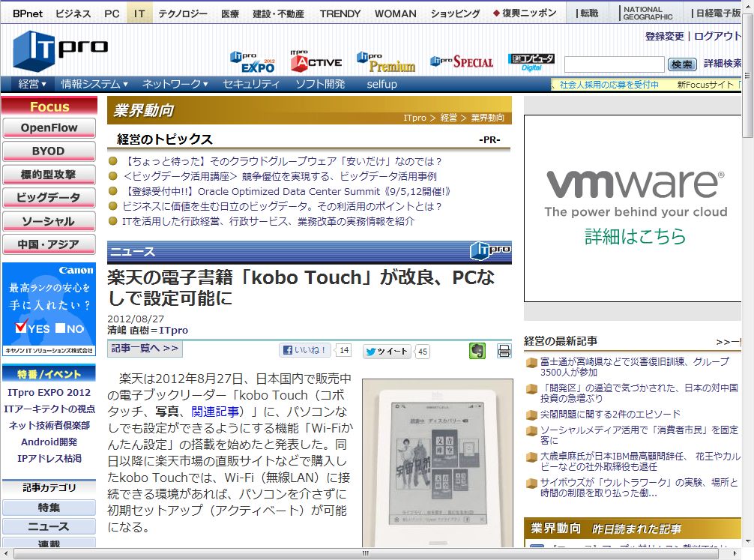The height and width of the screenshot is (560, 754).
Task: Open the 詳細検索 advanced search link
Action: [723, 63]
